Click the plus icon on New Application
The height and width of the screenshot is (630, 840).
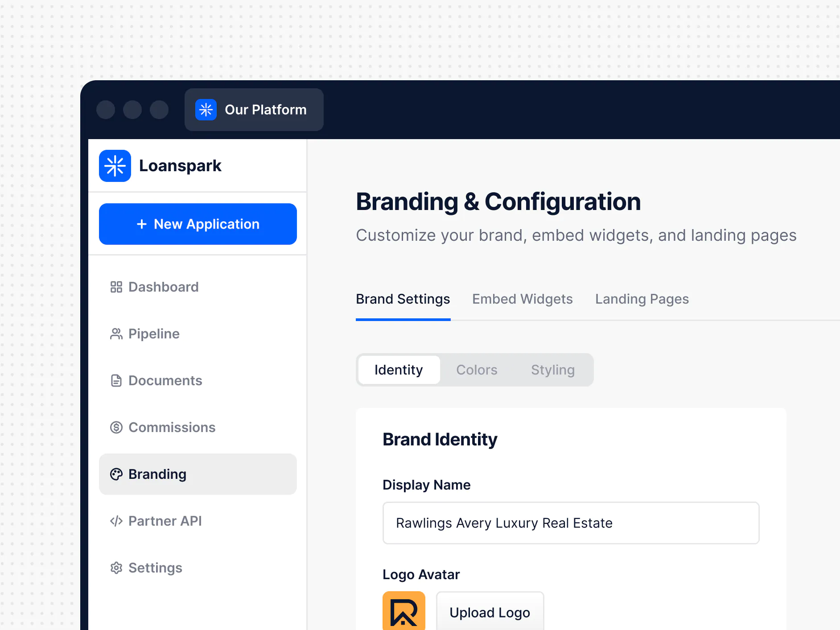tap(142, 224)
